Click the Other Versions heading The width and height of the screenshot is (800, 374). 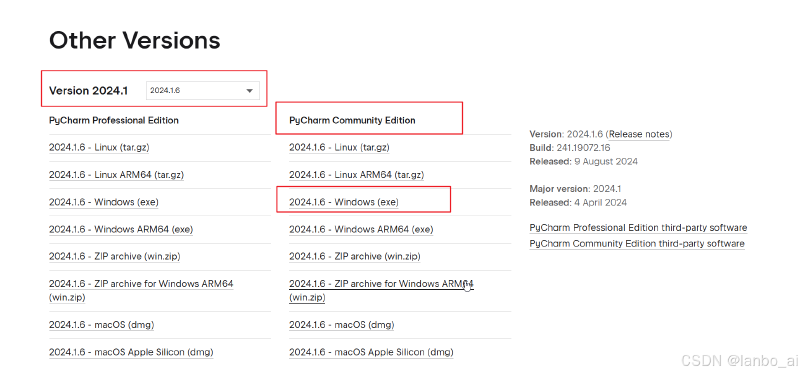click(135, 40)
